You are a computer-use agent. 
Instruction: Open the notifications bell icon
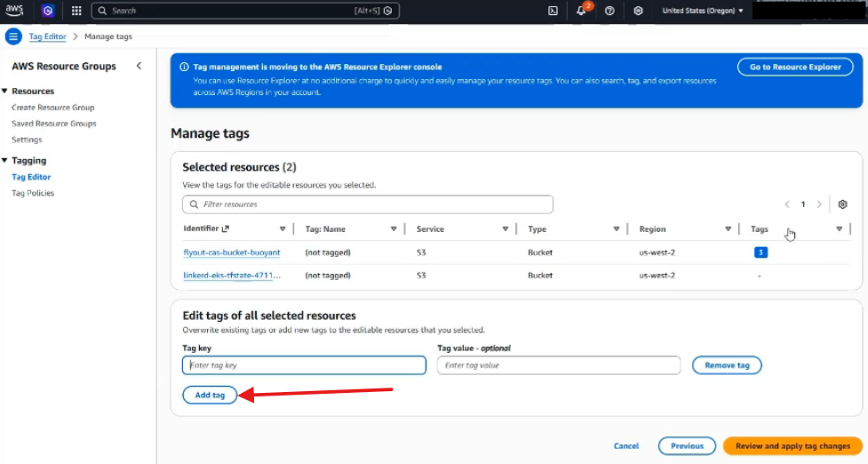pos(581,11)
